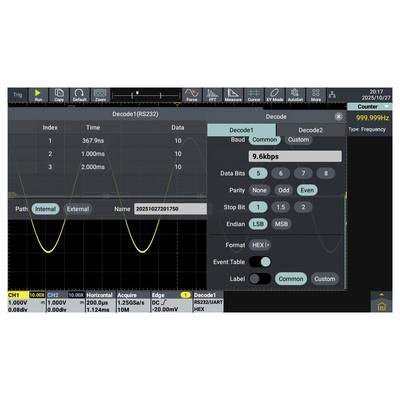Click the file Name input field

tap(170, 209)
